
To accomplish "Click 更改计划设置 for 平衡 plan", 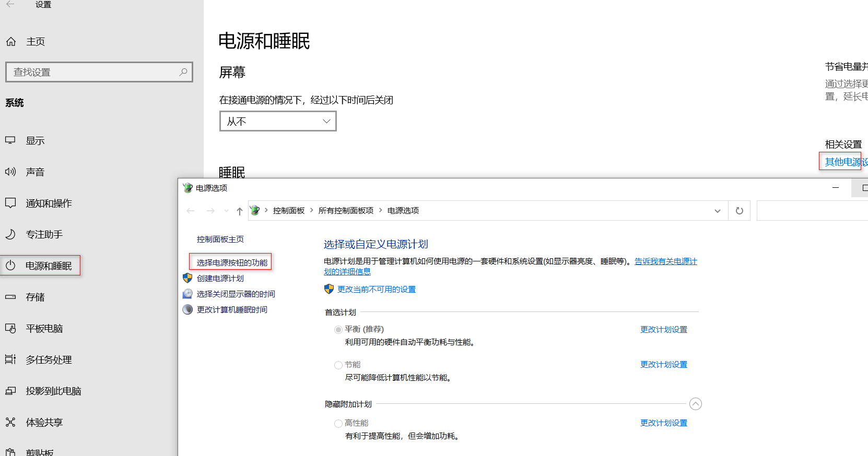I will tap(664, 329).
